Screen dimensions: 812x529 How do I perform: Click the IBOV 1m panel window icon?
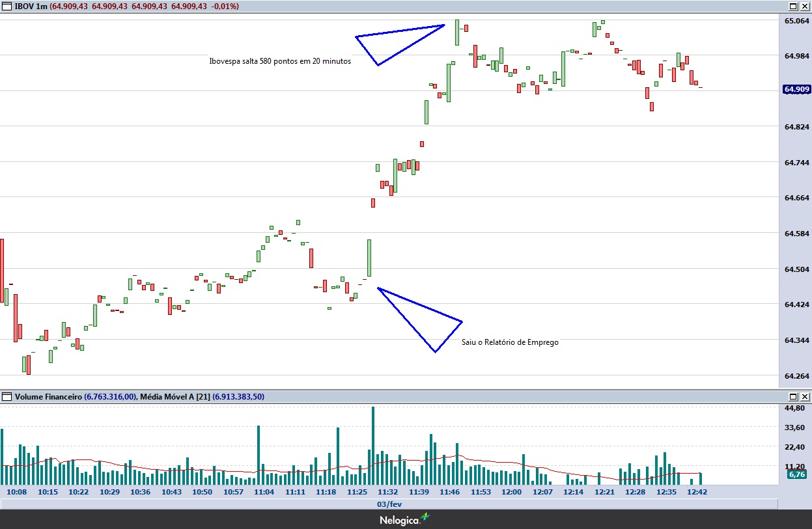point(7,7)
